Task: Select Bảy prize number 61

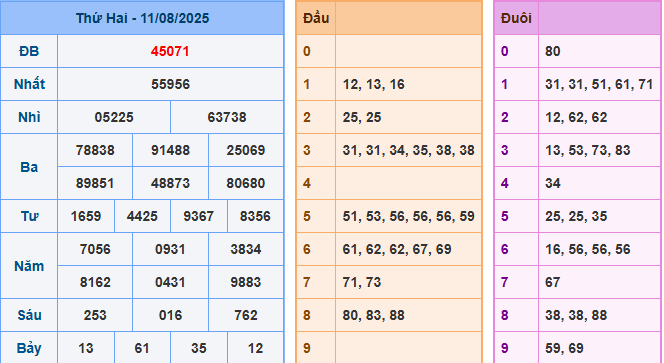Action: (x=142, y=349)
